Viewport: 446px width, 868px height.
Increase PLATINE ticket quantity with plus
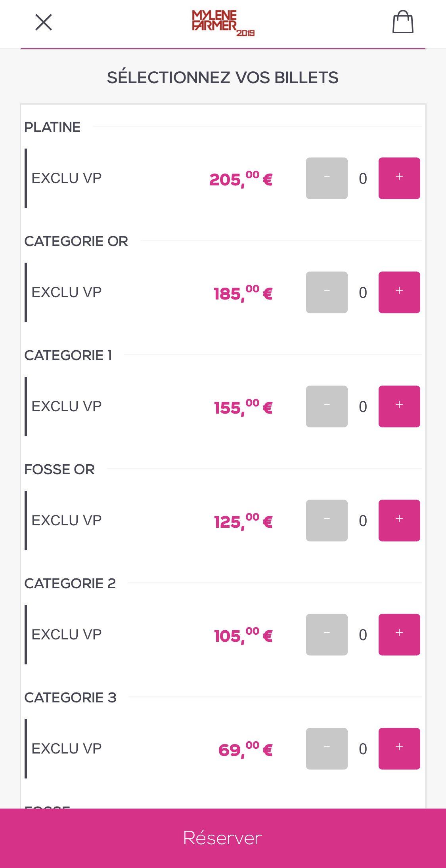[399, 178]
